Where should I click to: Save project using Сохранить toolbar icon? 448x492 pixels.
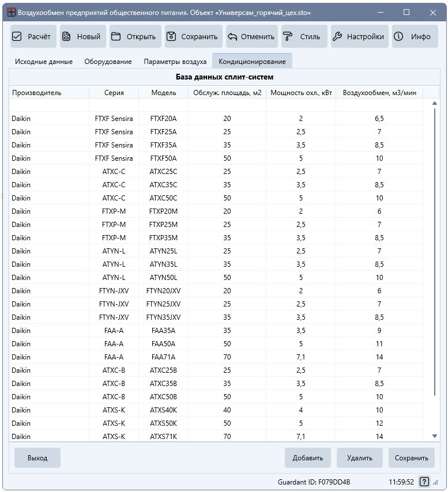pyautogui.click(x=171, y=36)
